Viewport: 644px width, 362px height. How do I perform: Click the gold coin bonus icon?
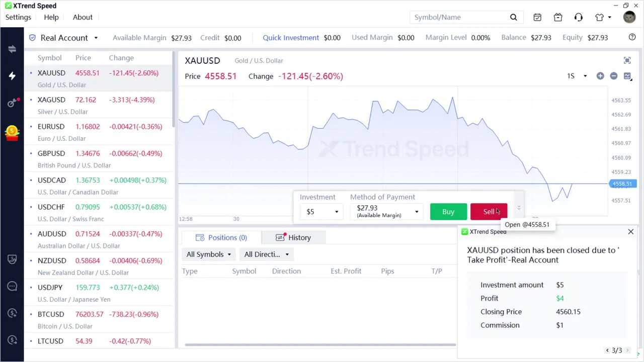tap(12, 132)
